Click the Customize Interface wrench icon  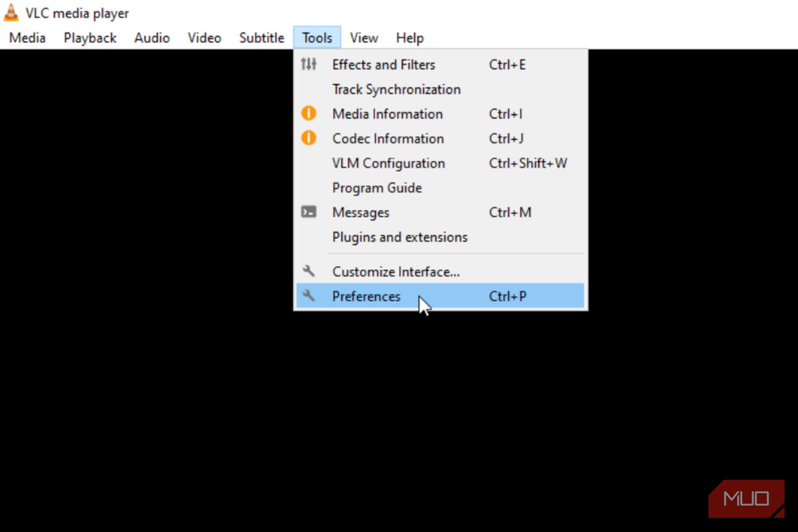[x=309, y=271]
